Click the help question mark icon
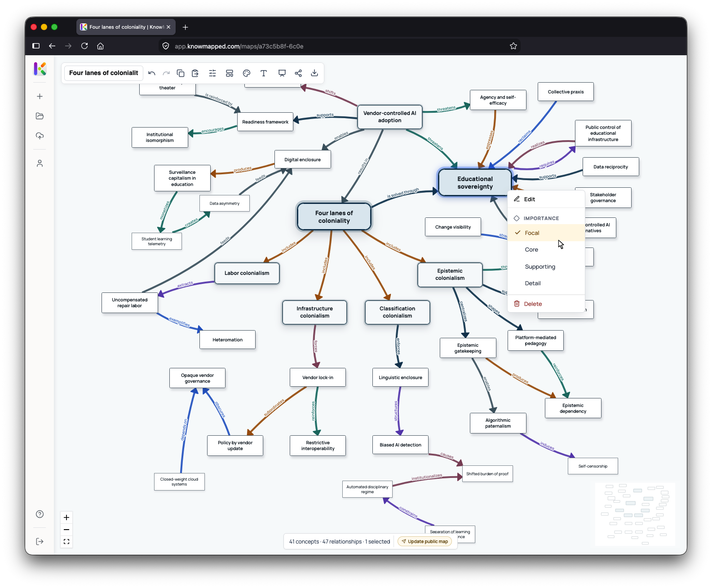 click(40, 514)
